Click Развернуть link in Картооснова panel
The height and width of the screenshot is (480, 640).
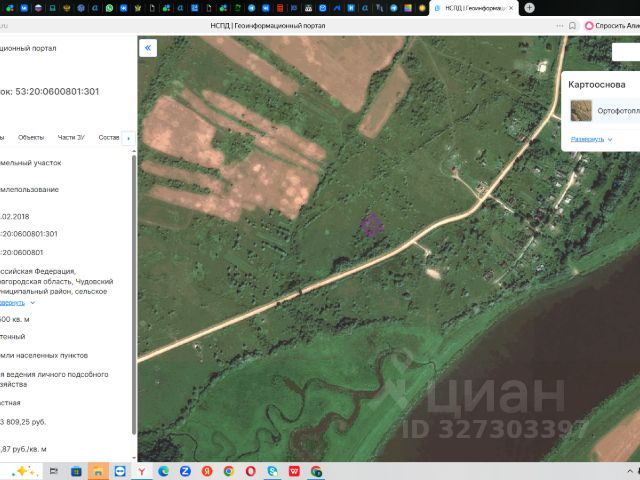pyautogui.click(x=587, y=139)
